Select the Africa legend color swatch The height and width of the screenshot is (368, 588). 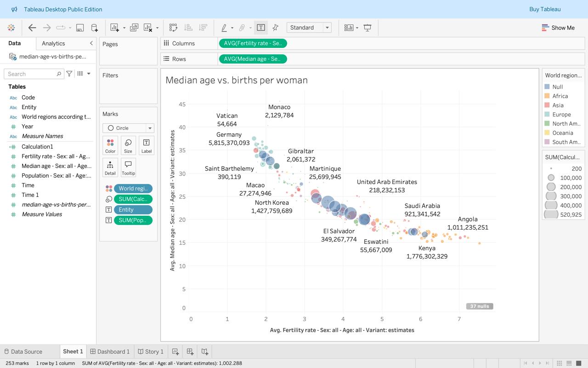pyautogui.click(x=547, y=96)
